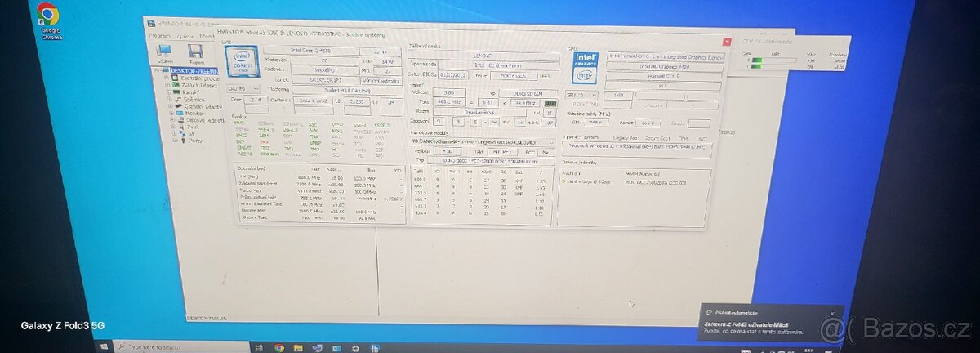Click the Export floppy-disk toolbar icon

point(197,55)
